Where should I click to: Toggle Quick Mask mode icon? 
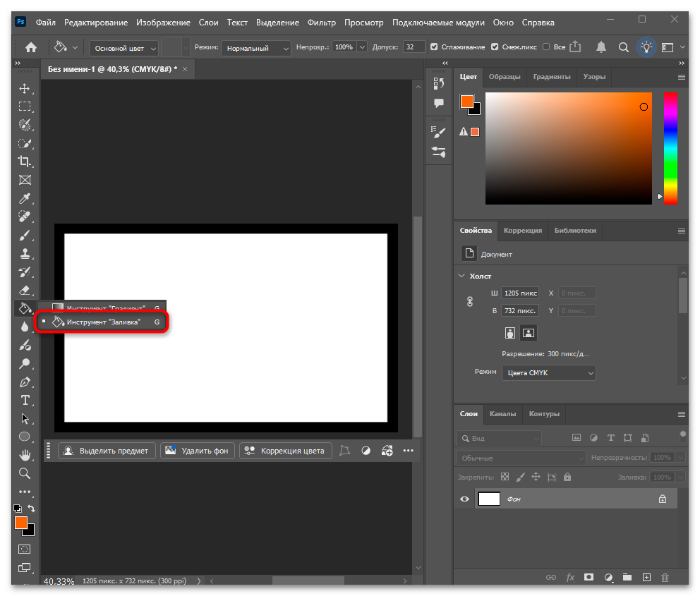point(25,549)
